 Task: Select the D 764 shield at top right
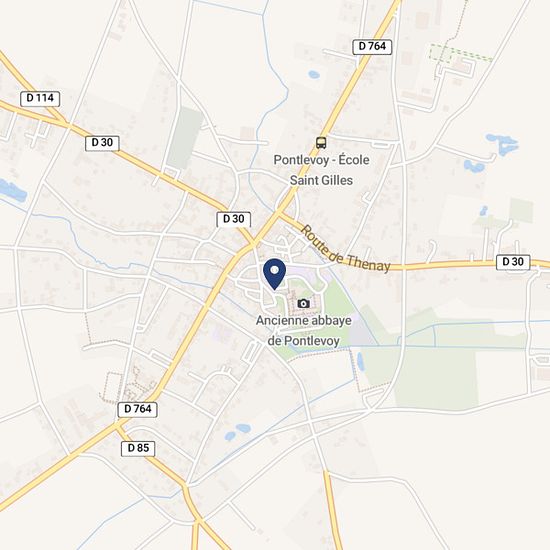tap(372, 47)
